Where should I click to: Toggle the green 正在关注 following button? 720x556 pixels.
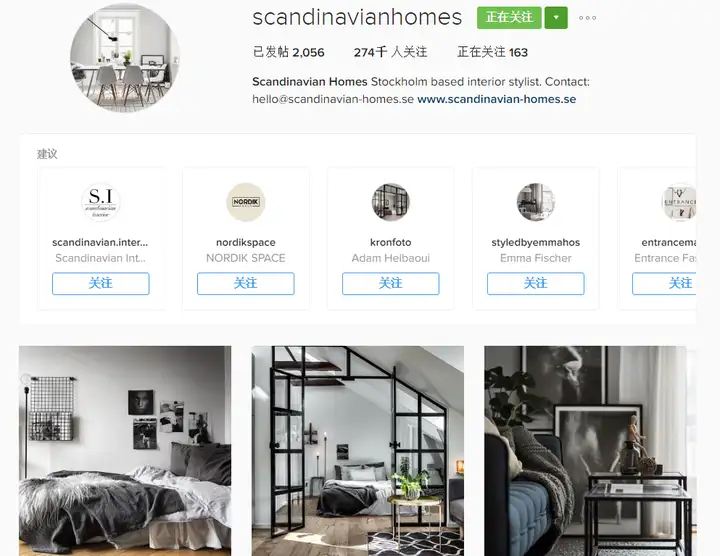coord(509,18)
